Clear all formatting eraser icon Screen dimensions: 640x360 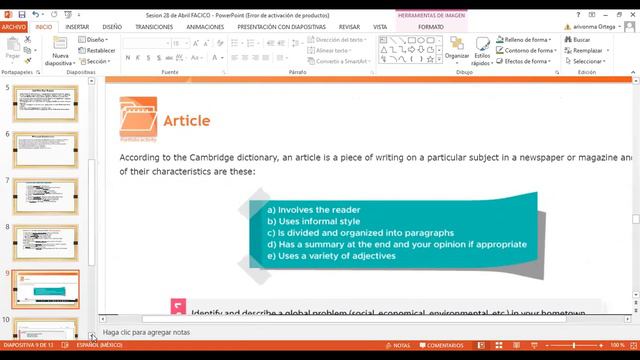pyautogui.click(x=220, y=43)
